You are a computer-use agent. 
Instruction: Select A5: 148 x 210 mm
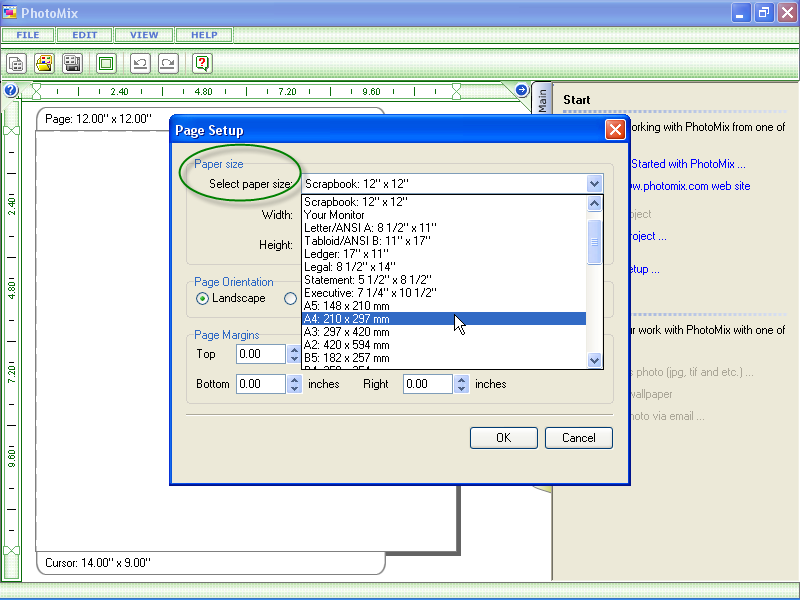coord(444,306)
